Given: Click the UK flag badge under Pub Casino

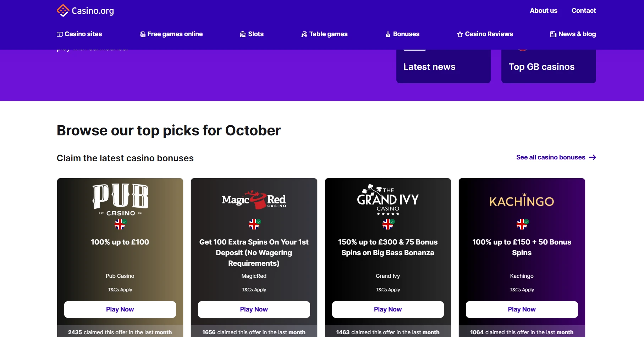Looking at the screenshot, I should tap(120, 224).
